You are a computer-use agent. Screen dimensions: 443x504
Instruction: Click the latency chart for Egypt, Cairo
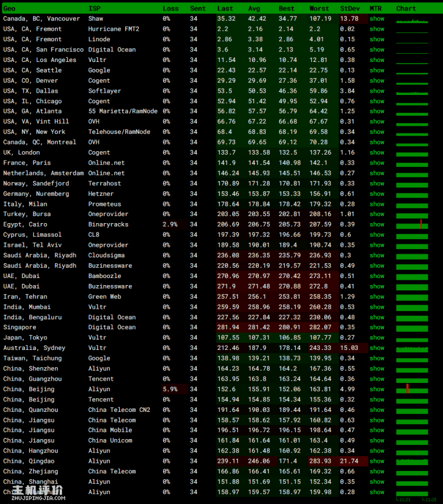(412, 224)
